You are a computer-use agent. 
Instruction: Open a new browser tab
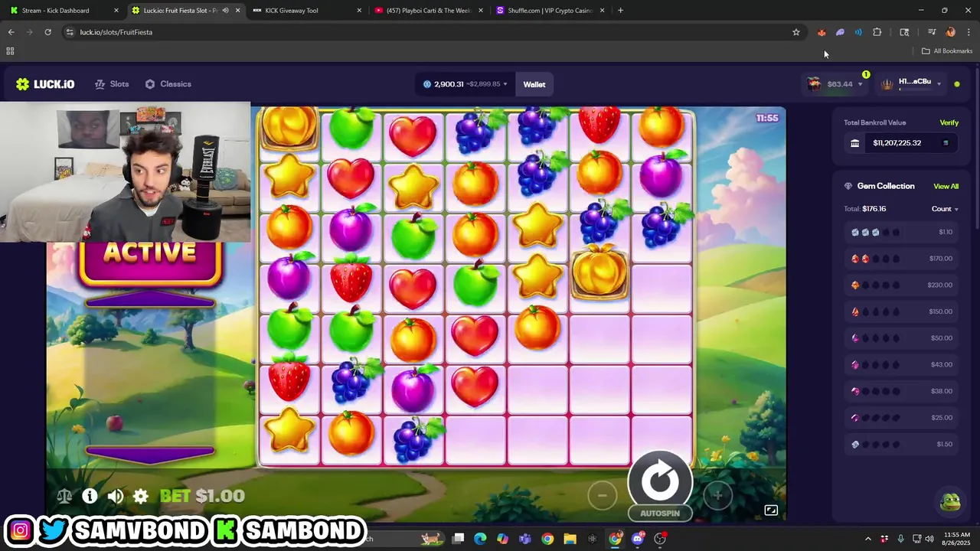point(620,11)
